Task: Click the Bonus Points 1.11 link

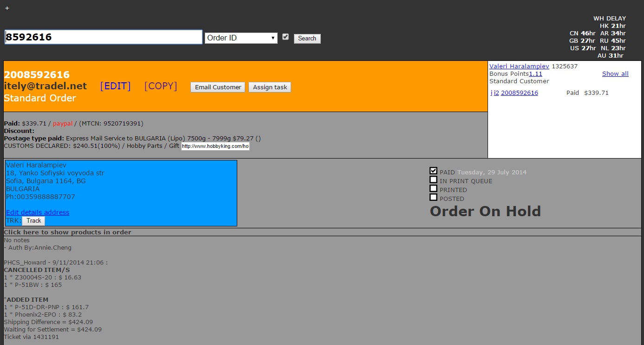Action: tap(535, 74)
